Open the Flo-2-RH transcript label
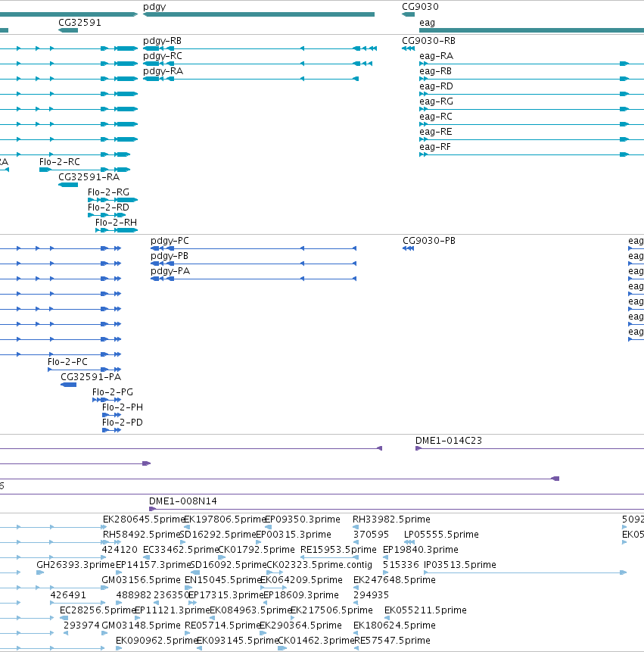644x652 pixels. 116,223
